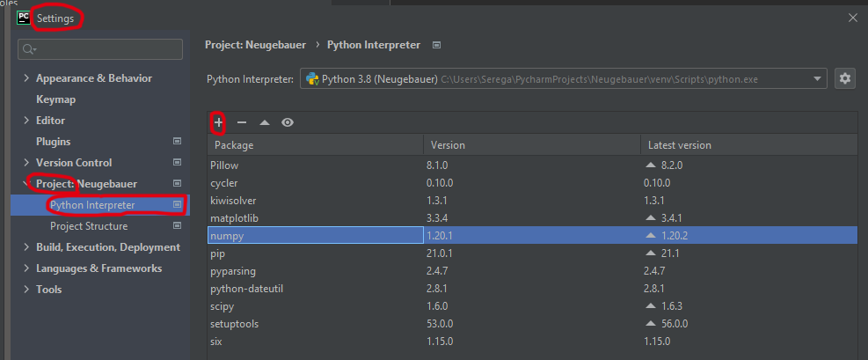Collapse the Project: Neugebauer section
This screenshot has width=868, height=360.
(x=26, y=184)
